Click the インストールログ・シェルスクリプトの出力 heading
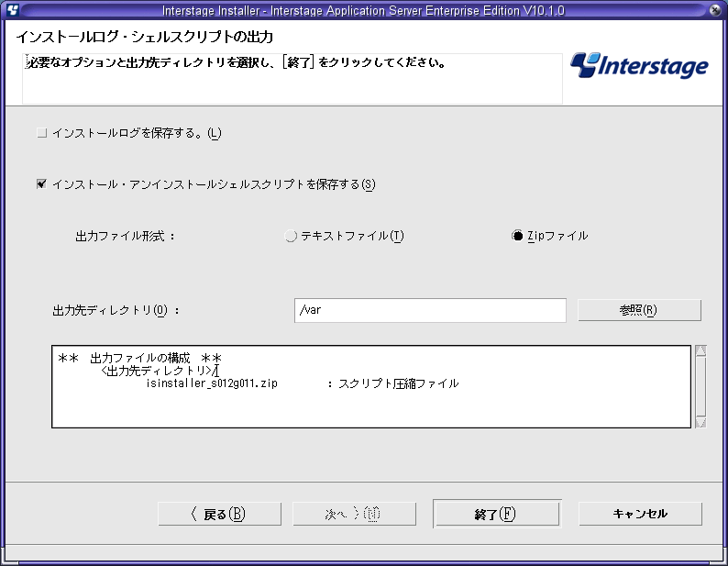 (x=144, y=38)
